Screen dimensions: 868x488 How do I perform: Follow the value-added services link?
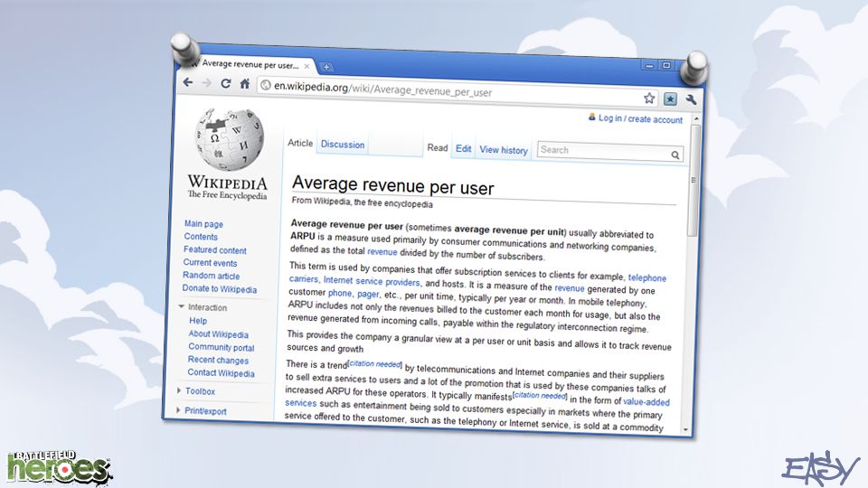(x=646, y=401)
